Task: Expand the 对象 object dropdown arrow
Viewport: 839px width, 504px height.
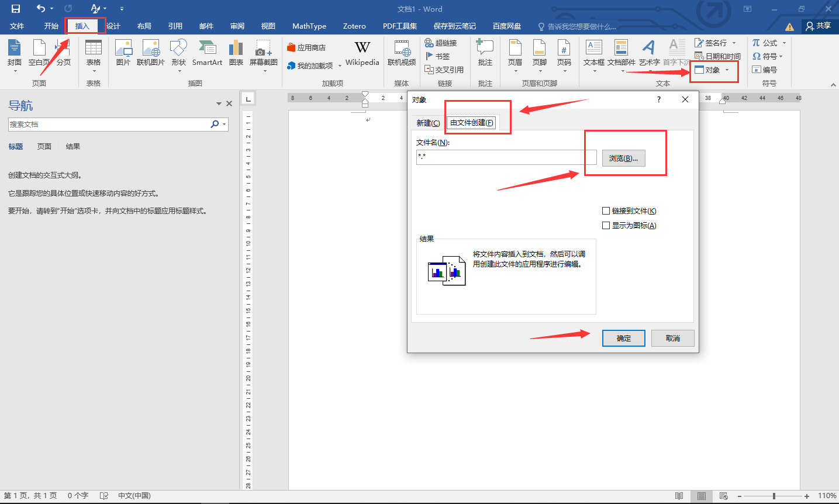Action: tap(727, 70)
